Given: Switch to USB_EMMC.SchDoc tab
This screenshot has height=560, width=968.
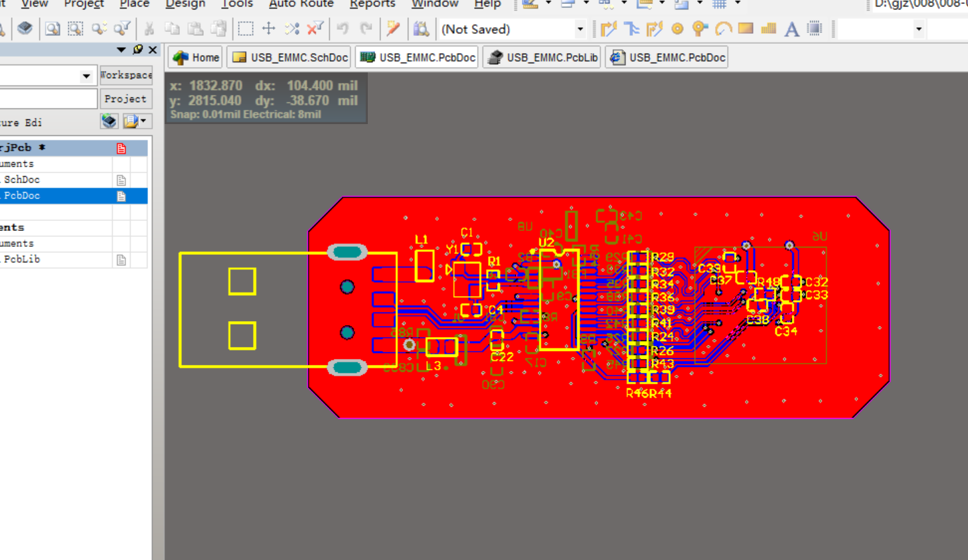Looking at the screenshot, I should (289, 58).
